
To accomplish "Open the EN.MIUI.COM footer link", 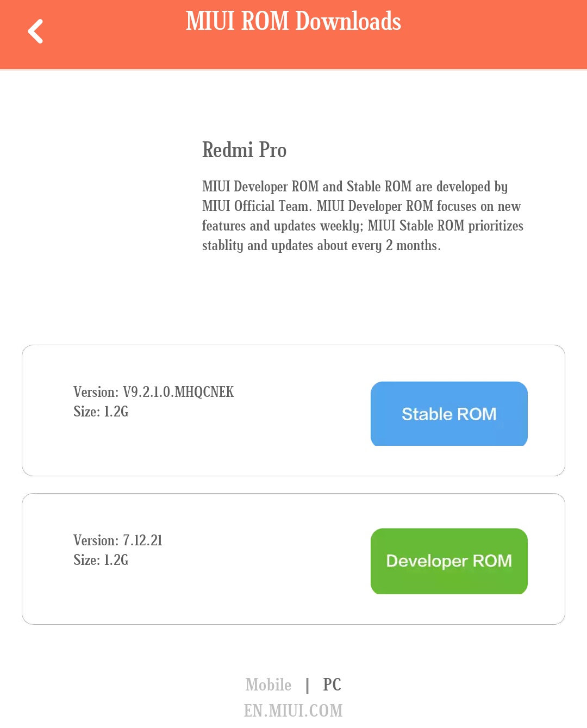I will pos(293,711).
